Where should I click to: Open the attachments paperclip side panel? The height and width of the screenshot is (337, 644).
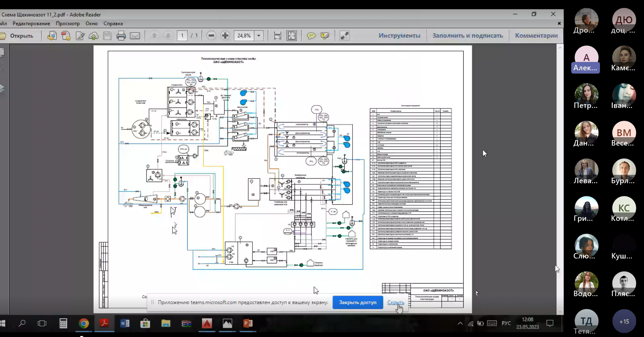coord(2,70)
